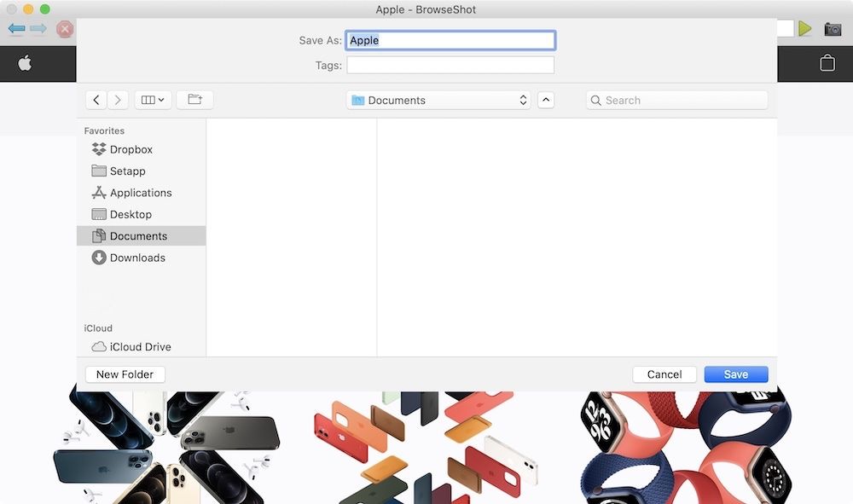
Task: Click the Apple logo in site navbar
Action: point(25,63)
